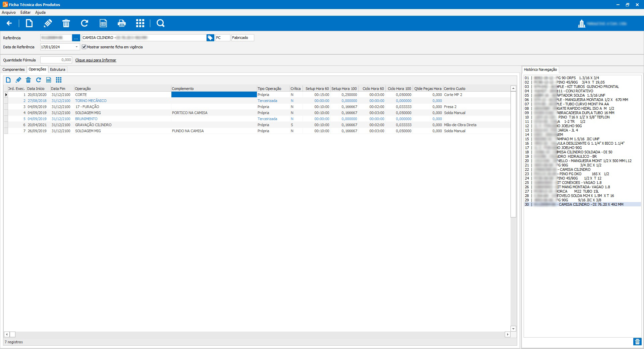This screenshot has height=349, width=644.
Task: Sort by Tipo Operação column header
Action: tap(273, 89)
